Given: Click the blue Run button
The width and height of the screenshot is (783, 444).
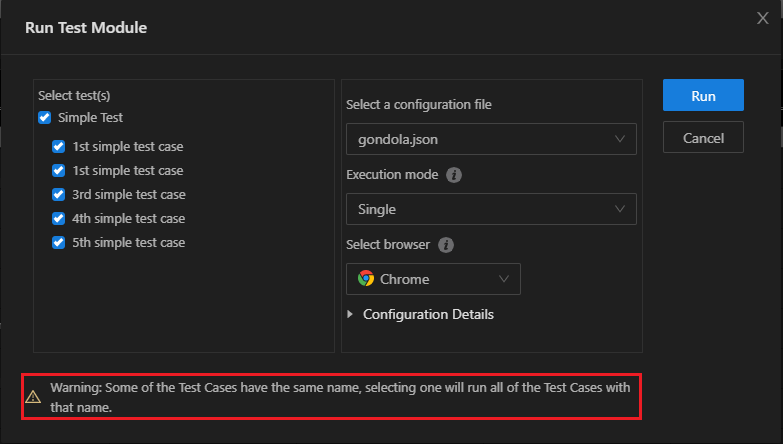Looking at the screenshot, I should (703, 96).
